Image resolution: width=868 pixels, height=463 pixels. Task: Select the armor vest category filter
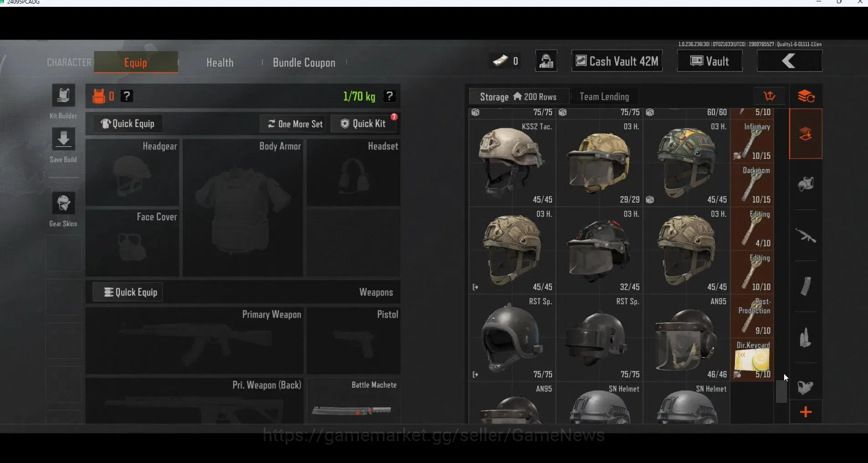(x=806, y=184)
